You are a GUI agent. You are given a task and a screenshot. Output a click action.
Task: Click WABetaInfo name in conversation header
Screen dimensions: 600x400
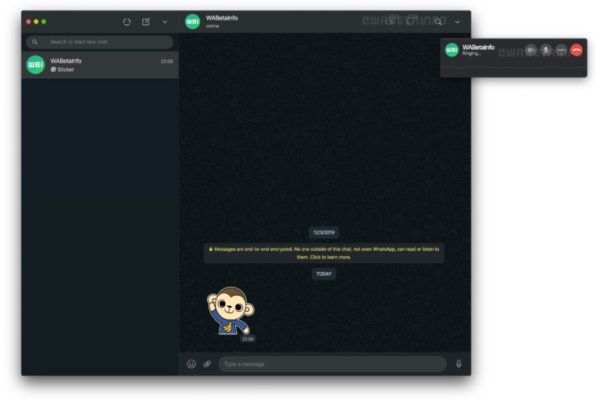[x=222, y=18]
